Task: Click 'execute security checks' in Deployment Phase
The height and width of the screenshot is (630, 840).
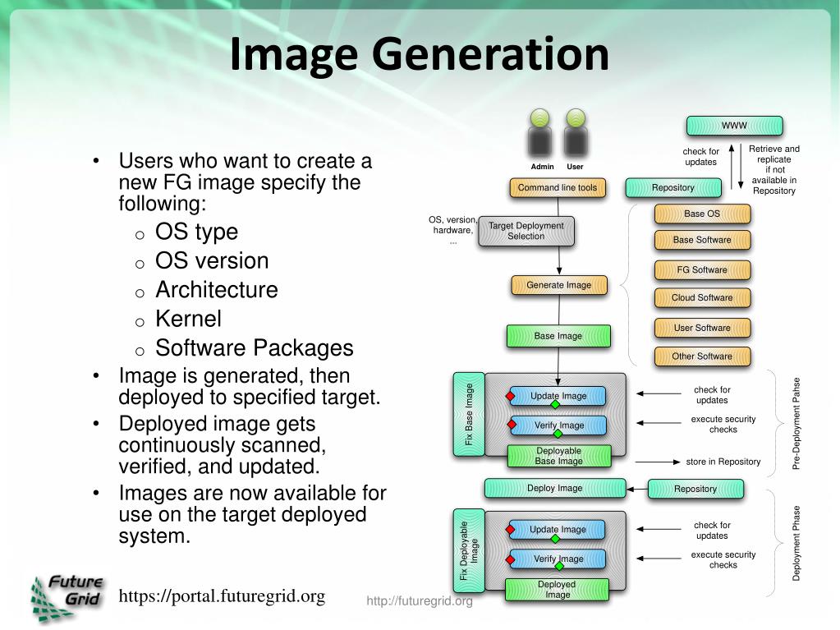Action: pos(723,560)
